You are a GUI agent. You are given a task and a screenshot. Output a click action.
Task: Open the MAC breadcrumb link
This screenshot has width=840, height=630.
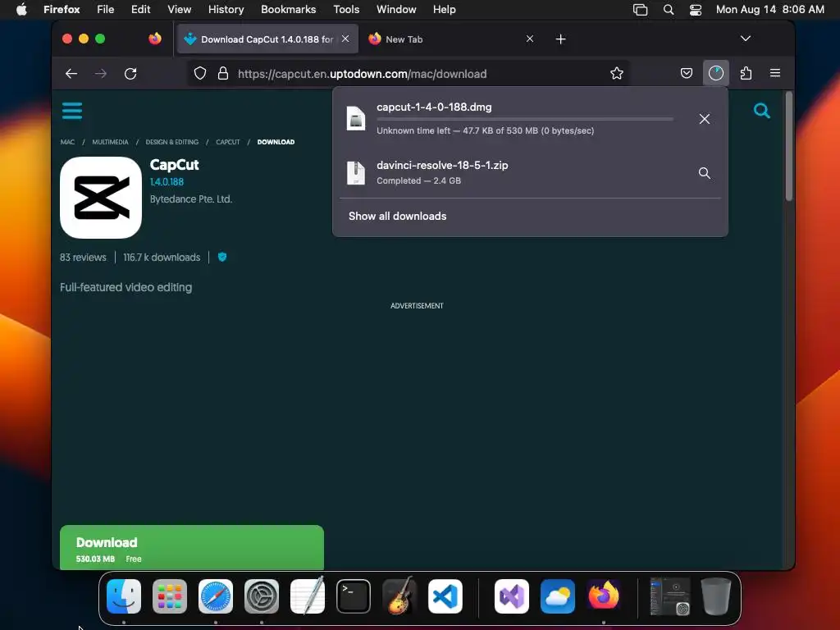tap(67, 142)
